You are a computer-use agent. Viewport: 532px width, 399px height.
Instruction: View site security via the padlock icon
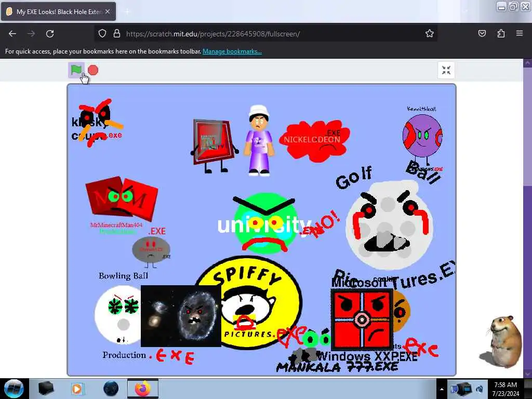point(117,34)
